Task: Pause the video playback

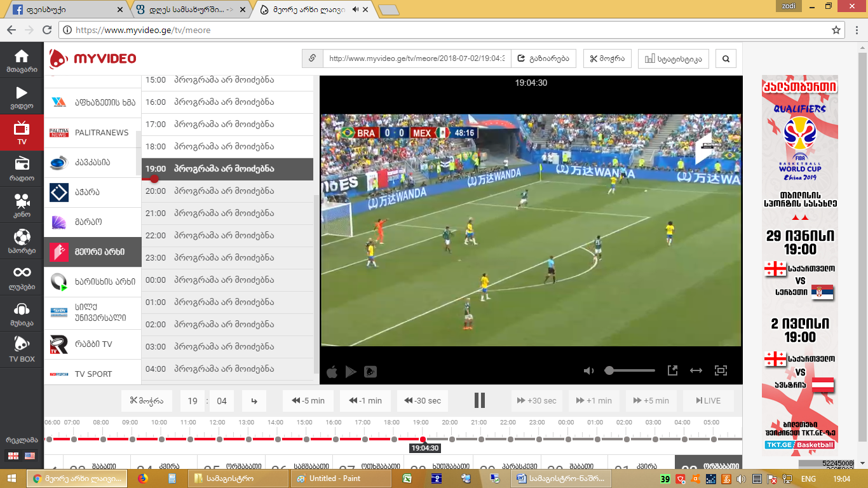Action: pyautogui.click(x=480, y=400)
